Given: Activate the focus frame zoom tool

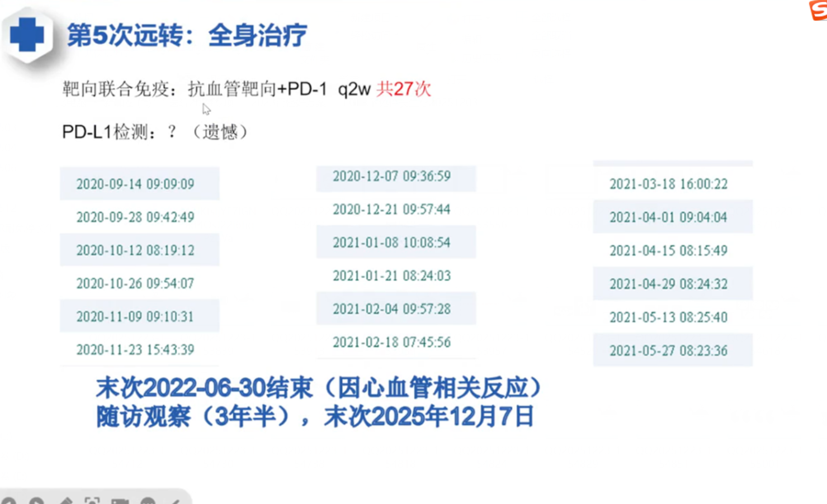Looking at the screenshot, I should pos(92,501).
